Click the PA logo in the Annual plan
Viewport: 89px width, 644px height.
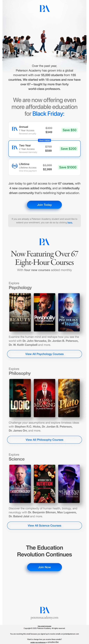click(x=15, y=129)
